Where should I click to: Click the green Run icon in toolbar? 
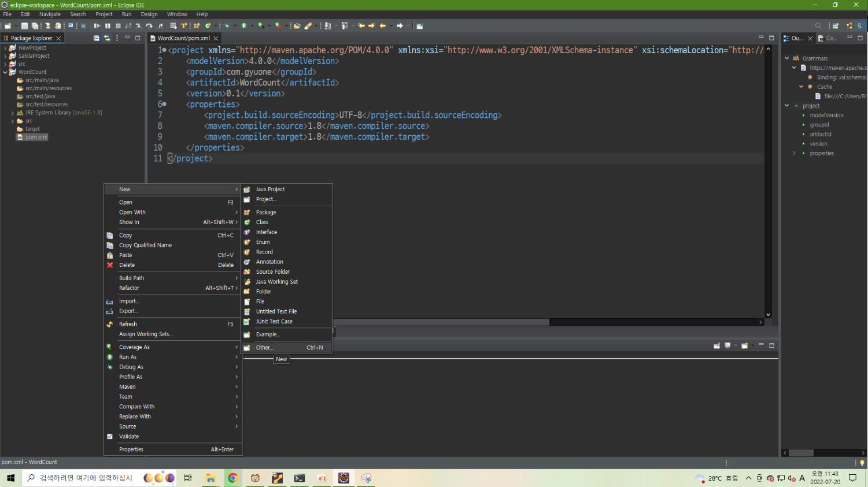coord(244,26)
